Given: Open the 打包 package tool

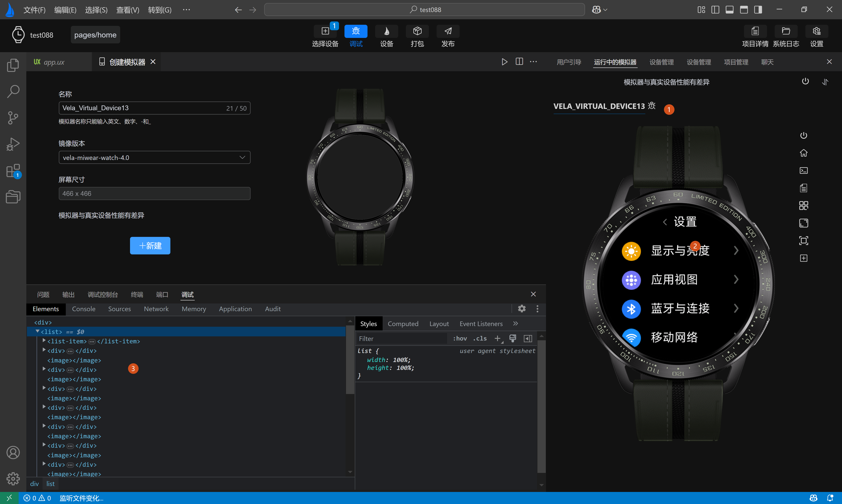Looking at the screenshot, I should click(x=417, y=31).
